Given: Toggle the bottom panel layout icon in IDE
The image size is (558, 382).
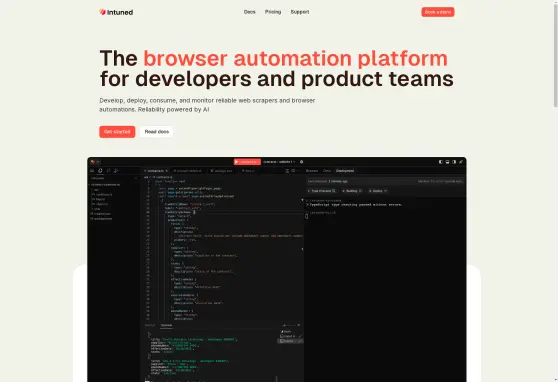Looking at the screenshot, I should point(447,162).
